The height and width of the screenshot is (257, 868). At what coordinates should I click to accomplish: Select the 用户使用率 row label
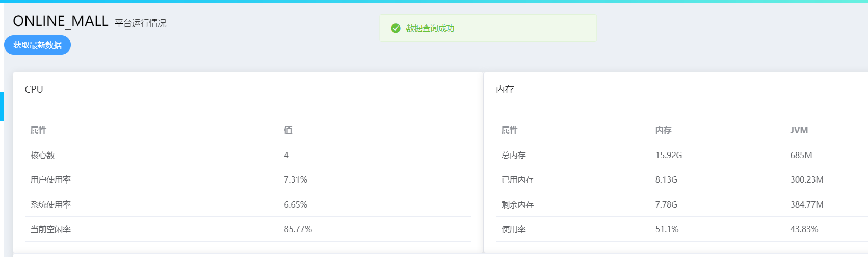[x=51, y=179]
